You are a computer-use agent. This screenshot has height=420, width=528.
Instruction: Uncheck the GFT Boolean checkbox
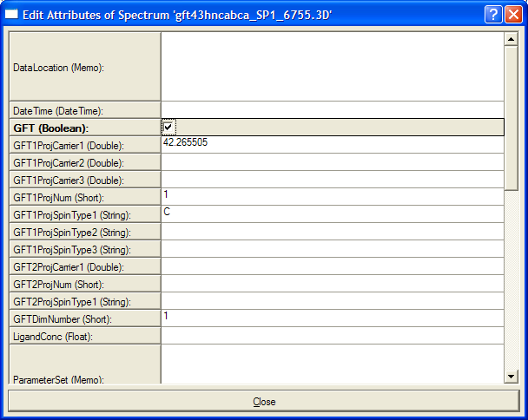pos(168,128)
